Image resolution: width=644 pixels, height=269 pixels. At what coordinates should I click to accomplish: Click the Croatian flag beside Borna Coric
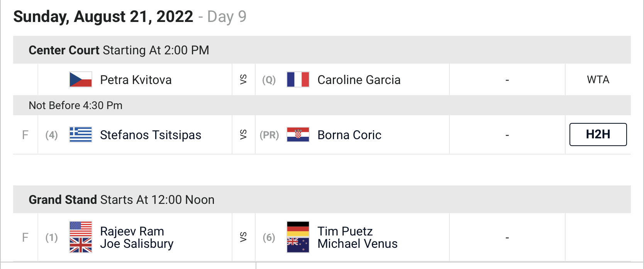coord(298,134)
